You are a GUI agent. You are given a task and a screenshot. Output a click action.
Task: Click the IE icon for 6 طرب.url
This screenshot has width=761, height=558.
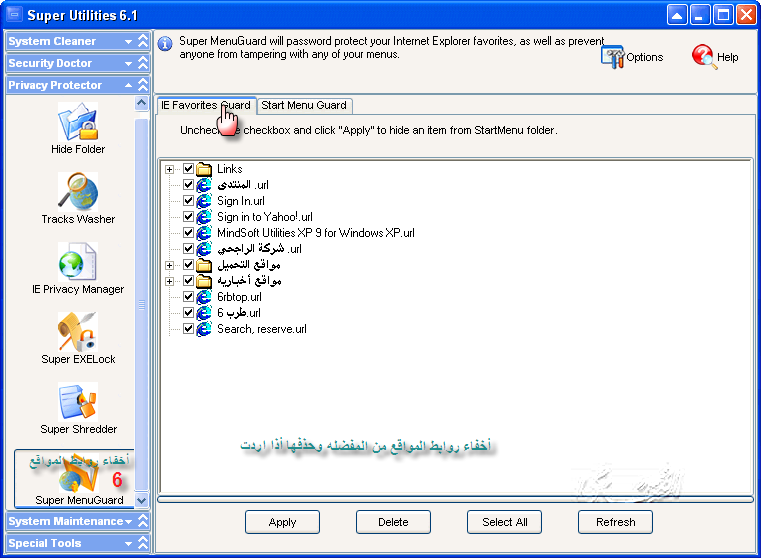pos(204,313)
